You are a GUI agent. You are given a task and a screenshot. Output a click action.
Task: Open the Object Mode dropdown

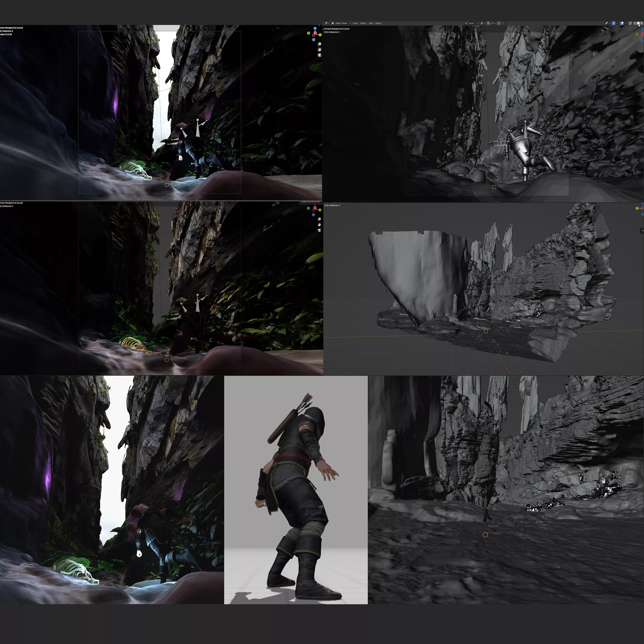tap(341, 23)
